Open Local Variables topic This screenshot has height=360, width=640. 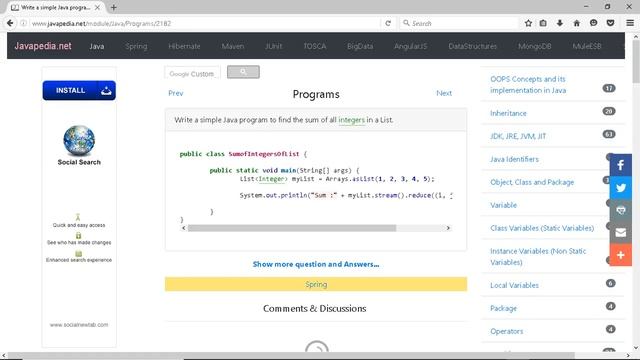tap(514, 285)
